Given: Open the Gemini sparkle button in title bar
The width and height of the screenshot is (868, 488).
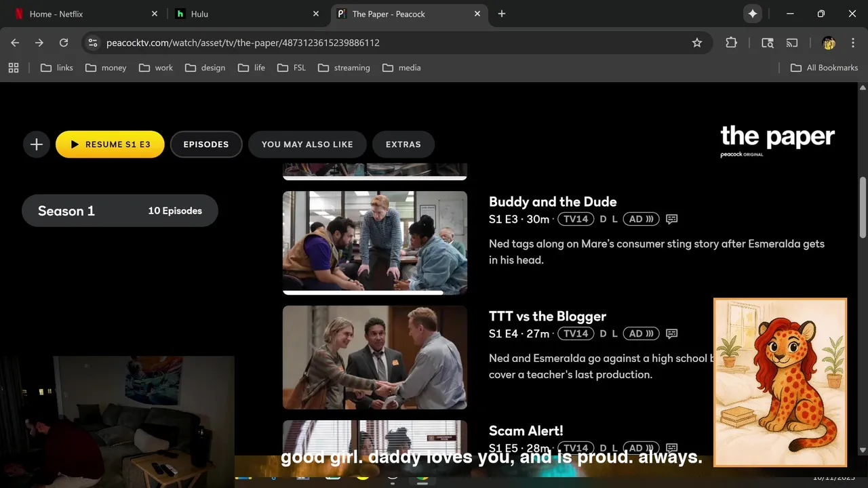Looking at the screenshot, I should tap(752, 14).
